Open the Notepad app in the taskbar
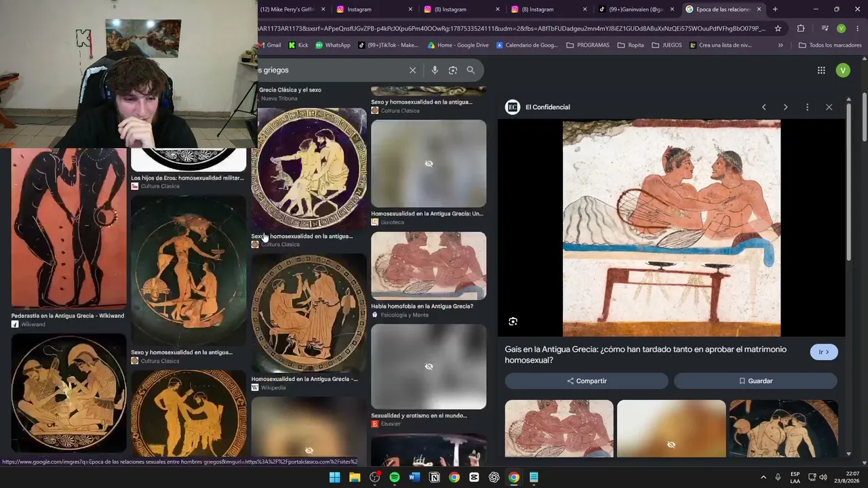 (x=534, y=477)
